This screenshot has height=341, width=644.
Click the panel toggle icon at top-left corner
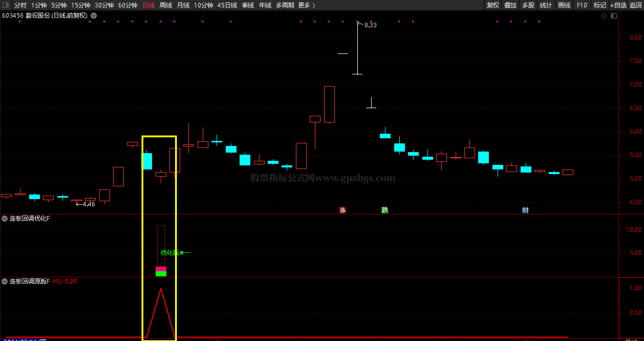pos(6,5)
